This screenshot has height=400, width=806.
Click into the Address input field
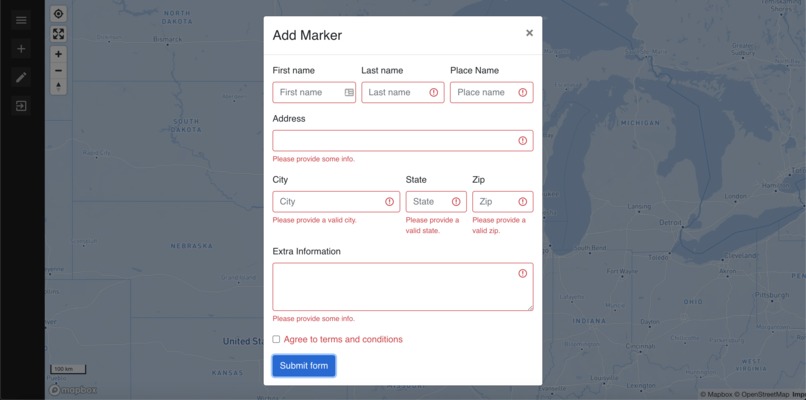pos(403,141)
